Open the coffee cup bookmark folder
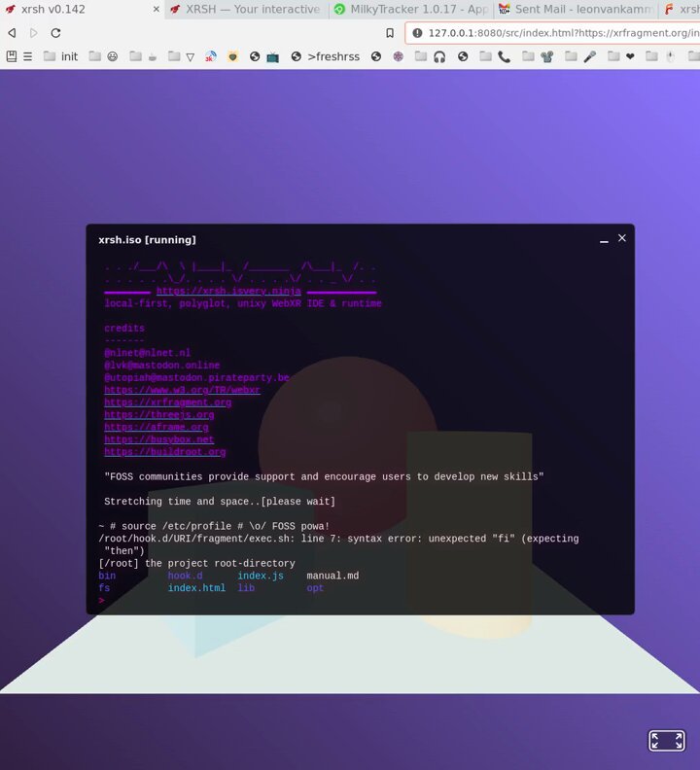The width and height of the screenshot is (700, 770). 144,56
